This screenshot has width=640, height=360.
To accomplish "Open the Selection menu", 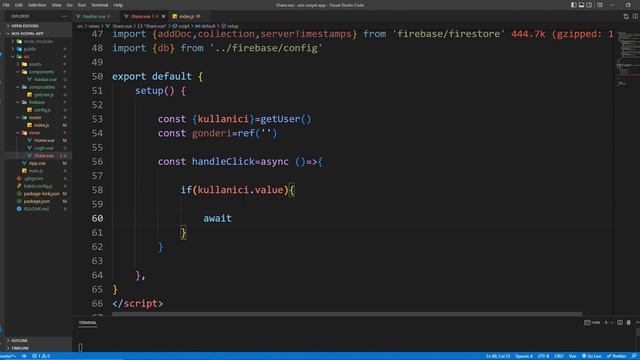I will pyautogui.click(x=37, y=5).
